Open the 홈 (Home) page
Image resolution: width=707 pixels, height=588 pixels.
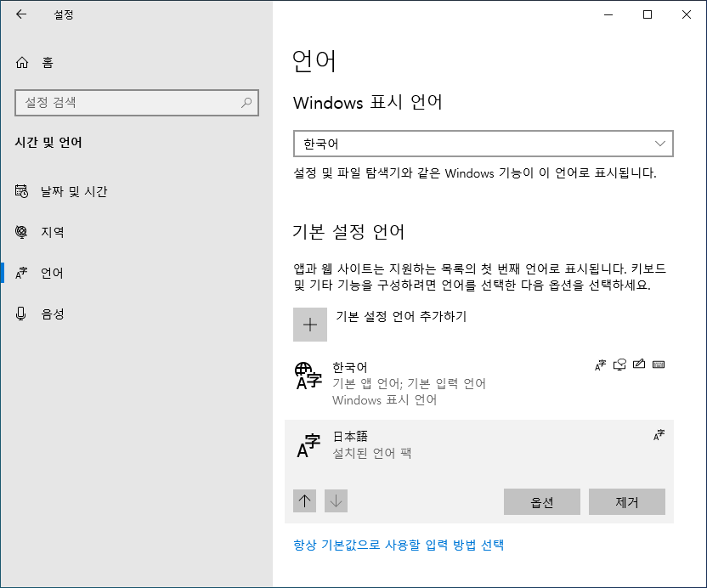point(34,62)
